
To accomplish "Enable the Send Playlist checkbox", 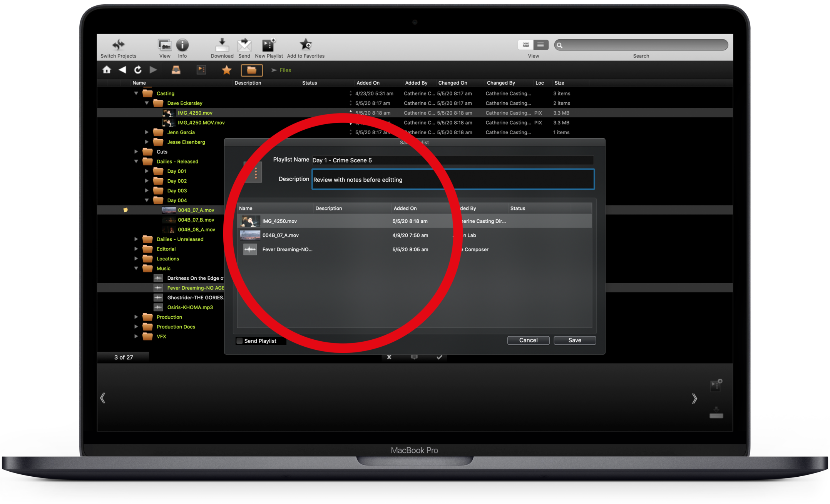I will click(239, 341).
